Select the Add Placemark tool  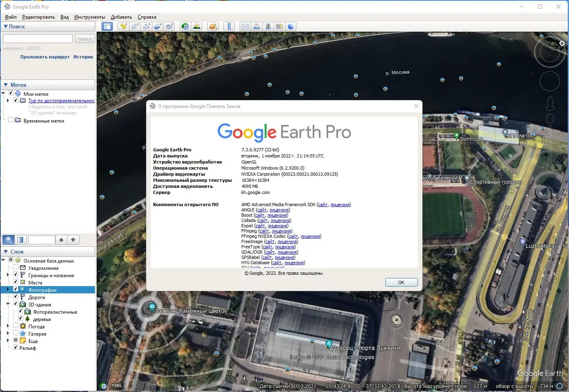[123, 26]
